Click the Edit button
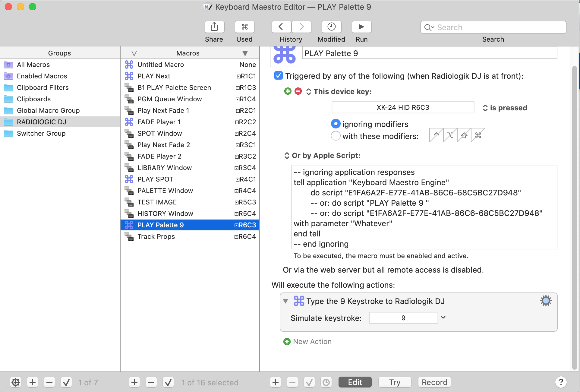 355,382
